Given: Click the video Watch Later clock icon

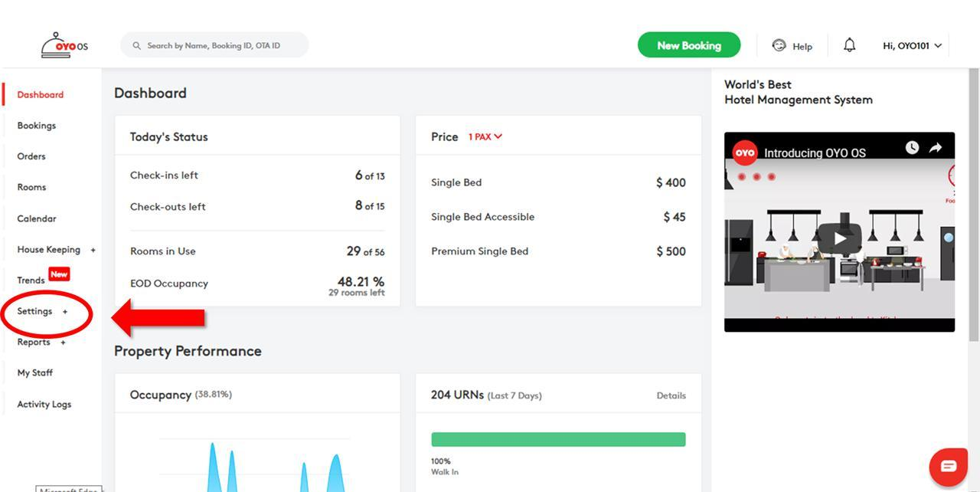Looking at the screenshot, I should (912, 147).
